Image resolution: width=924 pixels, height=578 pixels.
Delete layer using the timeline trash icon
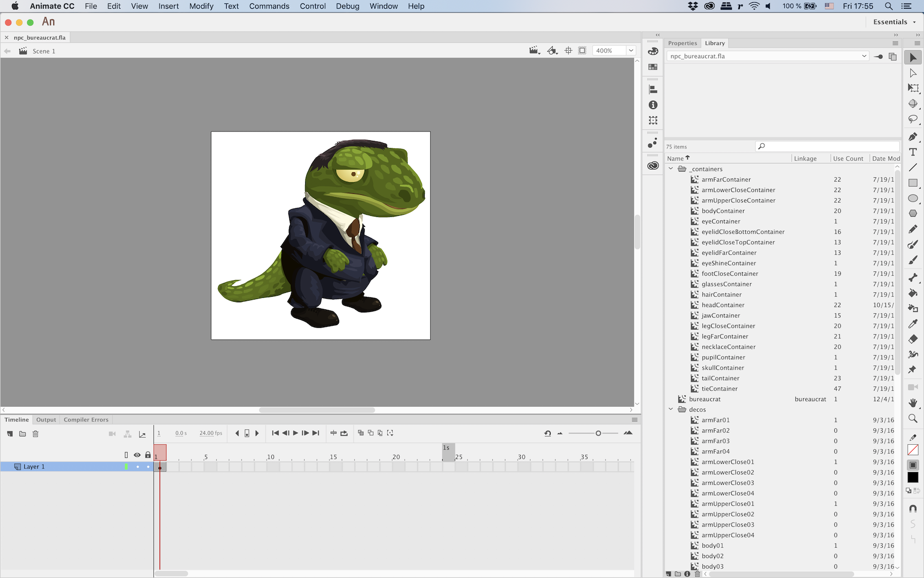[x=35, y=434]
